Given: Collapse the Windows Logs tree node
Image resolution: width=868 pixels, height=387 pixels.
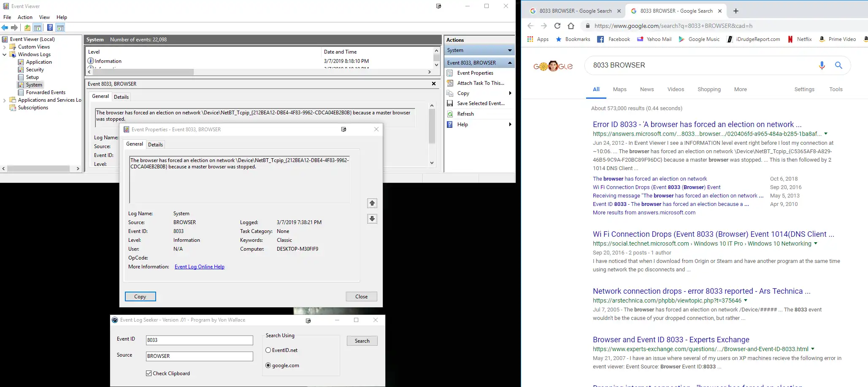Looking at the screenshot, I should [4, 54].
